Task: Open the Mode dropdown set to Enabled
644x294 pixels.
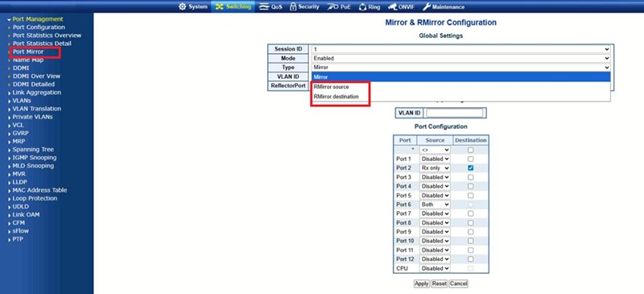Action: [x=460, y=58]
